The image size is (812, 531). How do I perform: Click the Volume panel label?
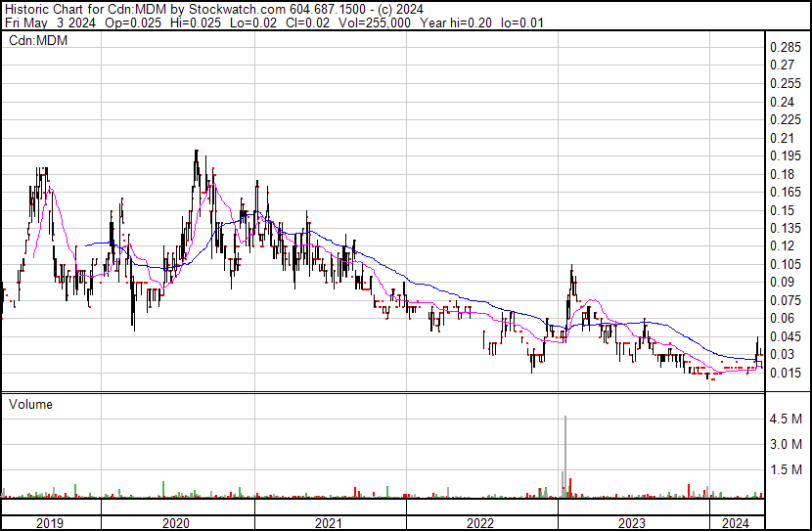(30, 404)
